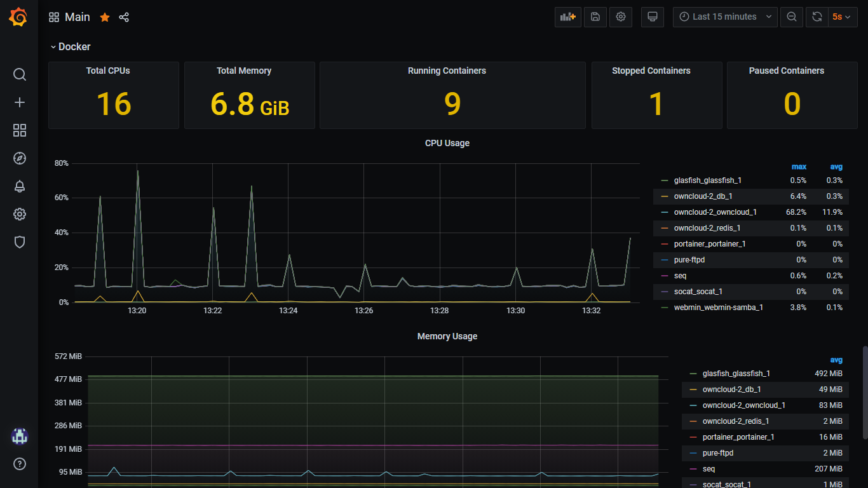Viewport: 868px width, 488px height.
Task: Click the owncloud-2_db_1 color line in CPU legend
Action: click(665, 196)
